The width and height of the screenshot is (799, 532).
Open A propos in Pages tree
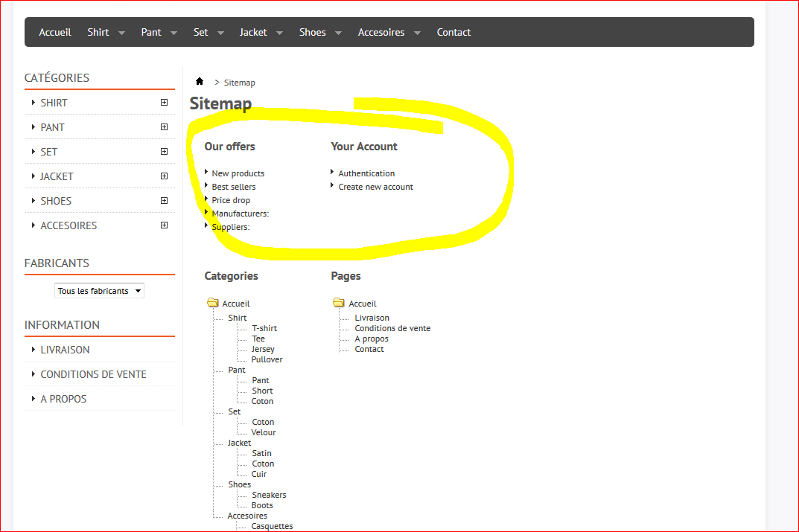[x=372, y=339]
